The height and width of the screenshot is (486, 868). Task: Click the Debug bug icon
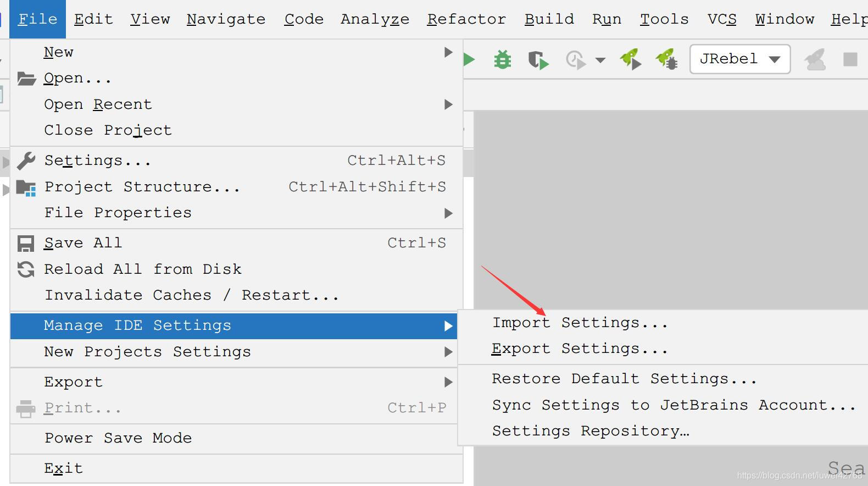(502, 59)
